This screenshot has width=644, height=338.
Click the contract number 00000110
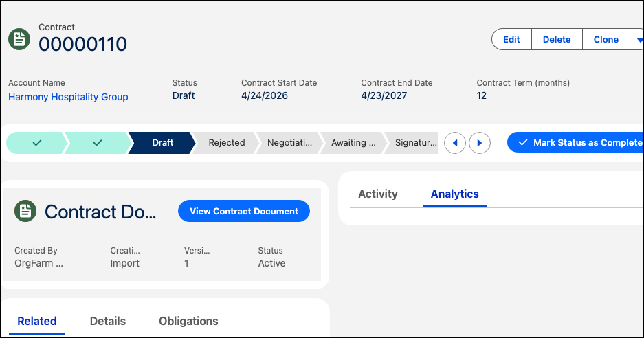tap(83, 45)
